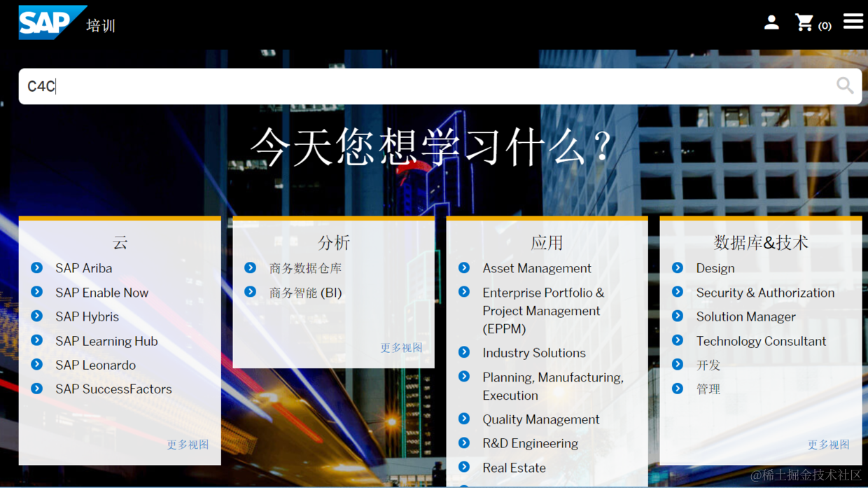
Task: Click the 分析 card heading
Action: pos(334,242)
